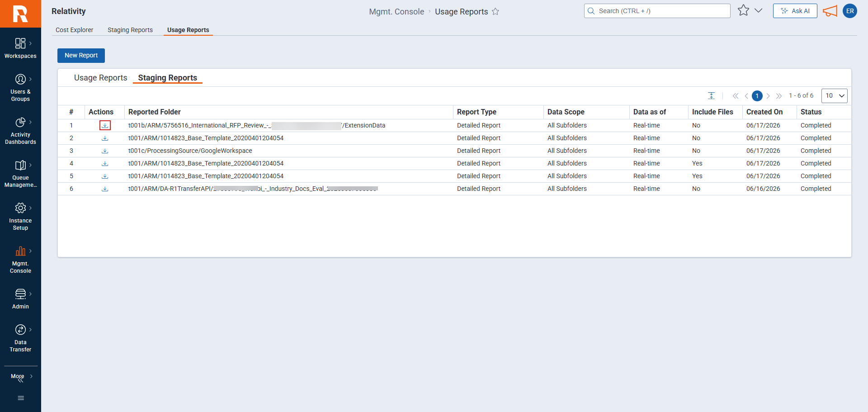Download report in row 1

pyautogui.click(x=105, y=125)
